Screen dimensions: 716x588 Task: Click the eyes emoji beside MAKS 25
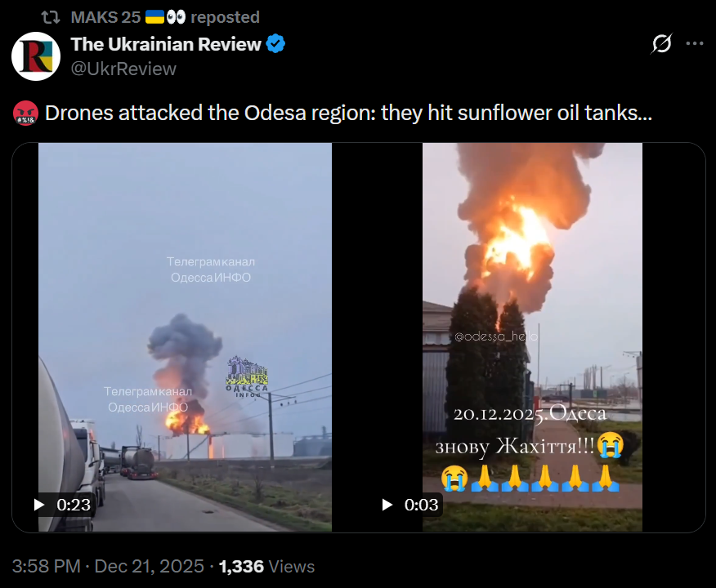[176, 17]
